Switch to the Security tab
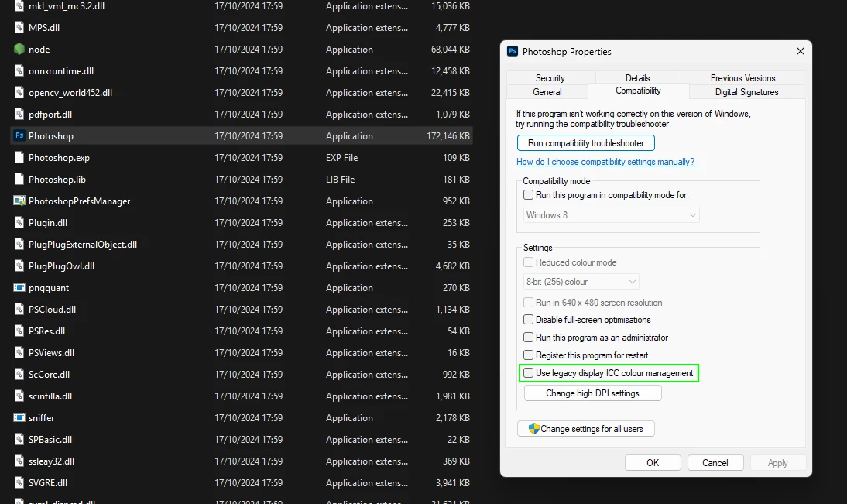The width and height of the screenshot is (847, 504). 550,77
